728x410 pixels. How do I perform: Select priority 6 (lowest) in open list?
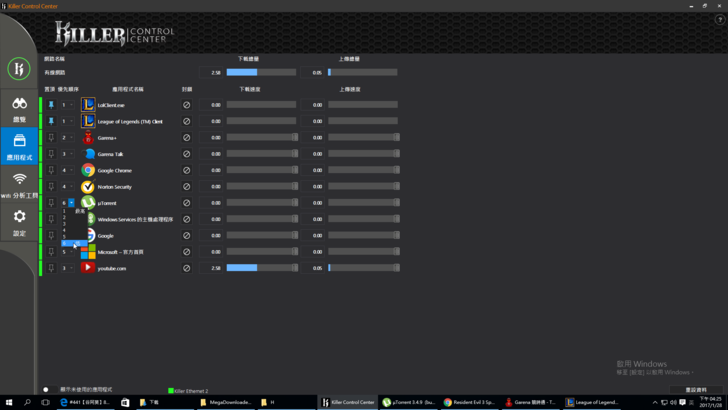pos(74,243)
